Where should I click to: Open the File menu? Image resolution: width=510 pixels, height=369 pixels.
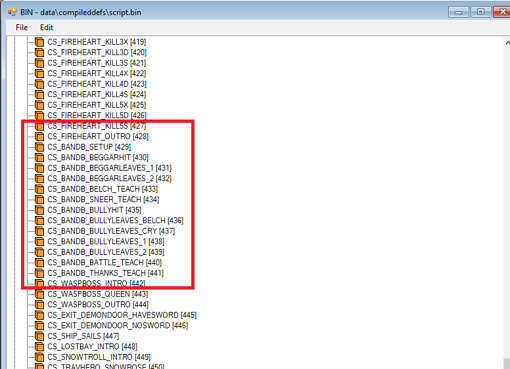pyautogui.click(x=22, y=27)
